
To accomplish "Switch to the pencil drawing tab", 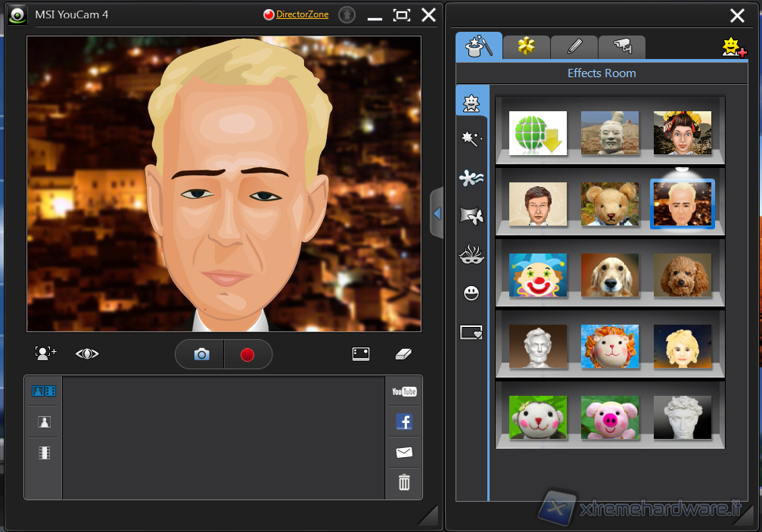I will (574, 46).
